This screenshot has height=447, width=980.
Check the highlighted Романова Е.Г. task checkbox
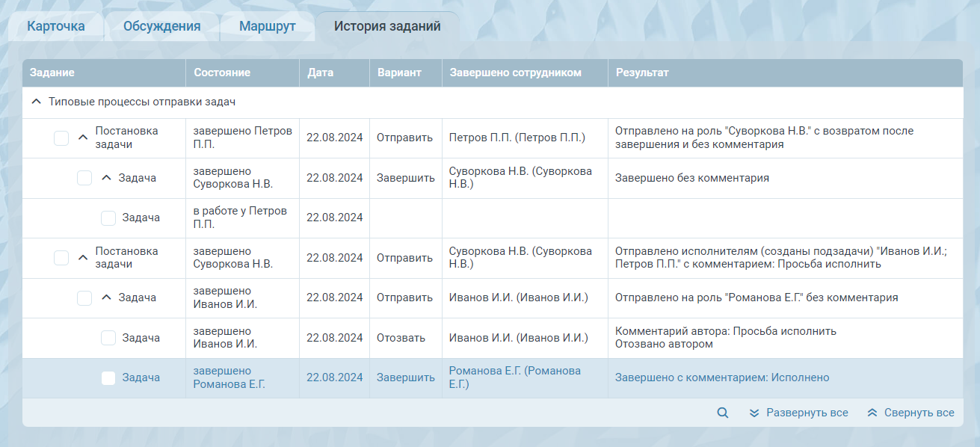coord(108,377)
